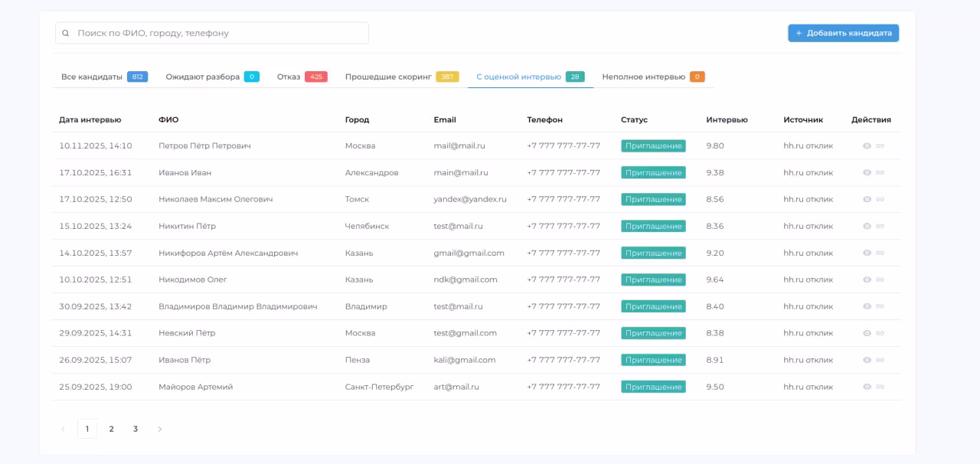Open eye icon for Никифоров Артём Александрович

point(867,253)
